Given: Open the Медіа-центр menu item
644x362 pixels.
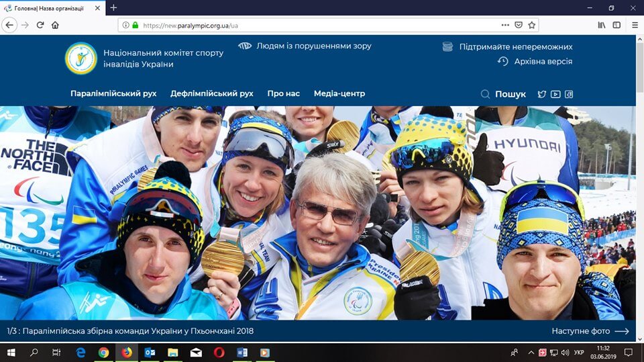Looking at the screenshot, I should click(339, 93).
